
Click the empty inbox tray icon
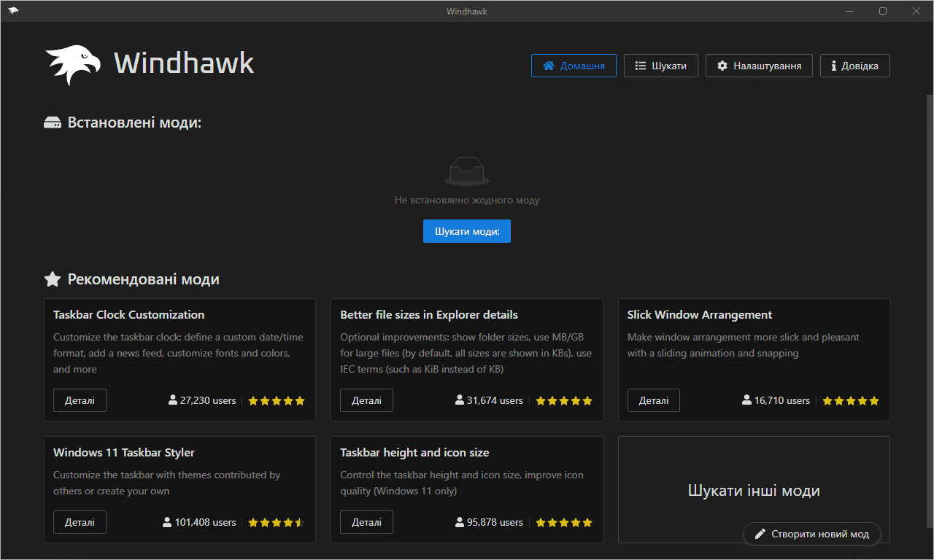(467, 171)
